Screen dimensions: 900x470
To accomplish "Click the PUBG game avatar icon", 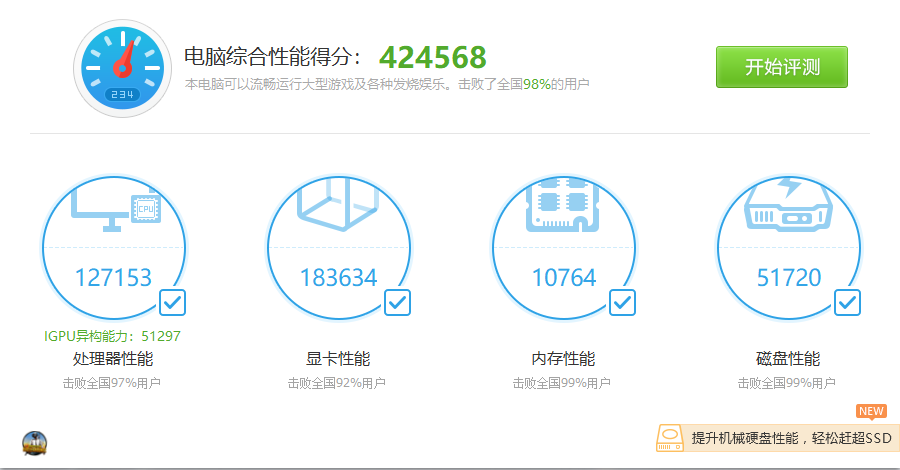I will [x=34, y=443].
